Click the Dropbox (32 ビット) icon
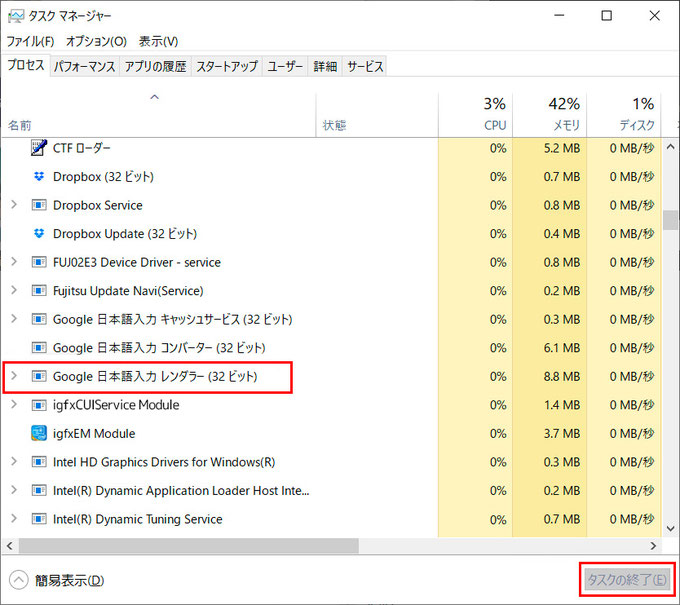Image resolution: width=680 pixels, height=605 pixels. [39, 177]
